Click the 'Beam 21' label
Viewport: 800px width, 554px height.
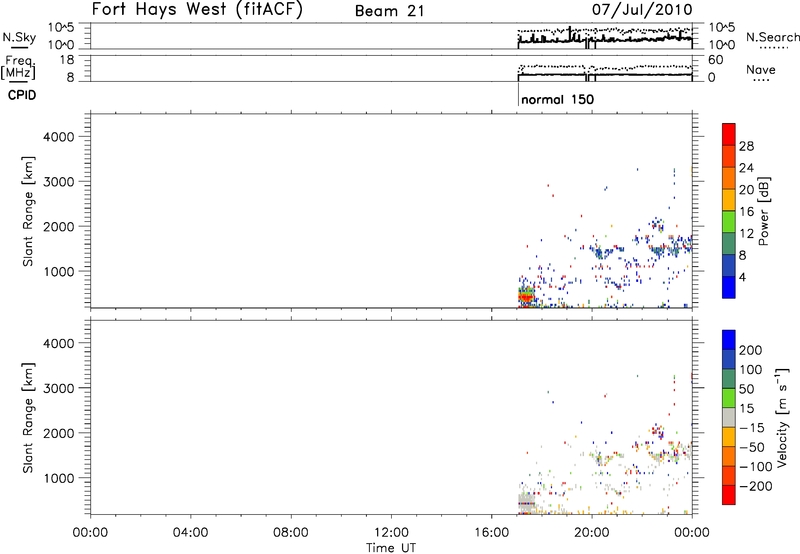(x=389, y=11)
